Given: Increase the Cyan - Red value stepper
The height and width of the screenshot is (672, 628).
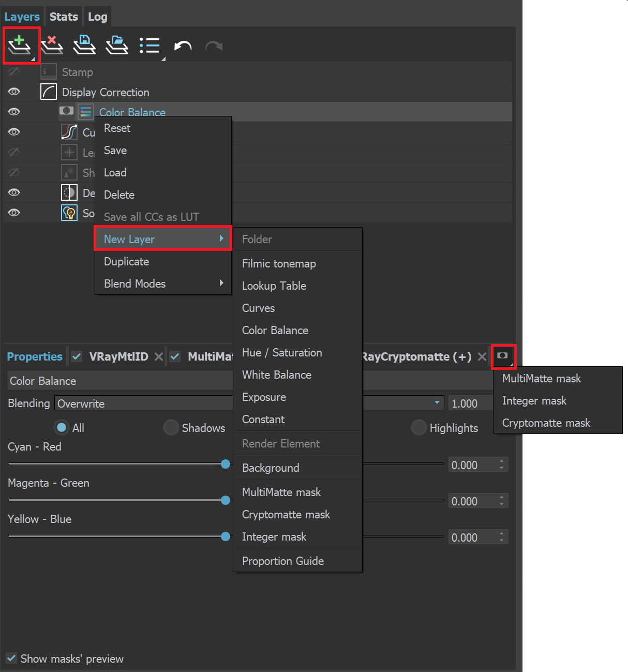Looking at the screenshot, I should (x=502, y=461).
